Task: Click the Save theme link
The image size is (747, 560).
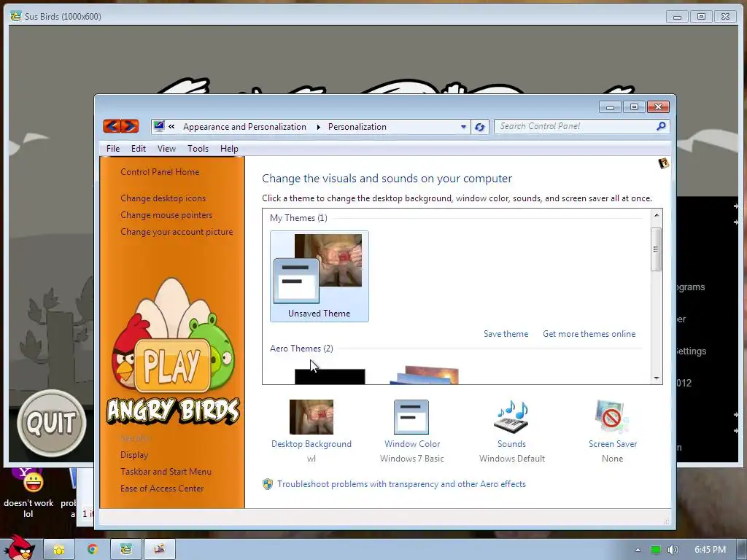Action: (506, 334)
